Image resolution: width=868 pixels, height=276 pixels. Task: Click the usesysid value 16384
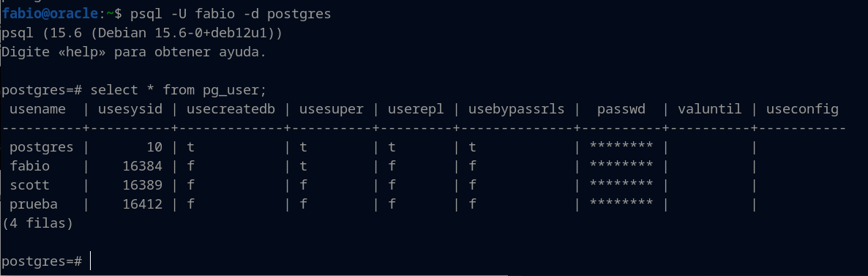pos(143,166)
